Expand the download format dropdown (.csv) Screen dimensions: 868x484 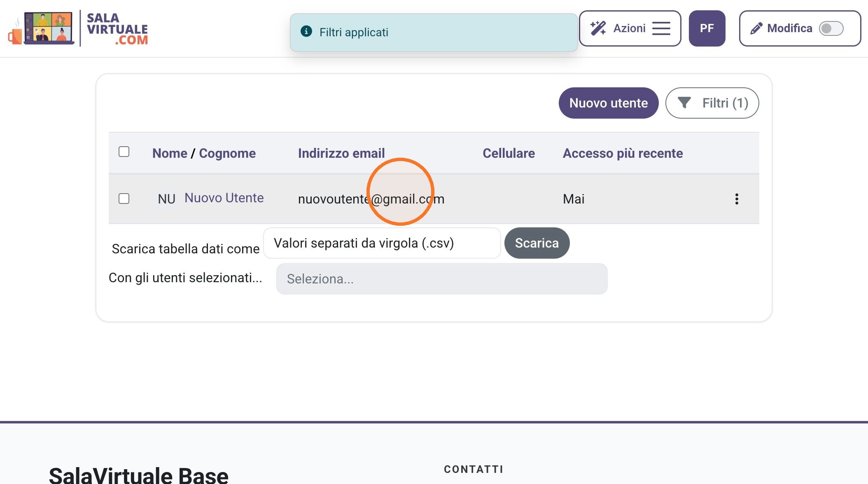coord(382,243)
